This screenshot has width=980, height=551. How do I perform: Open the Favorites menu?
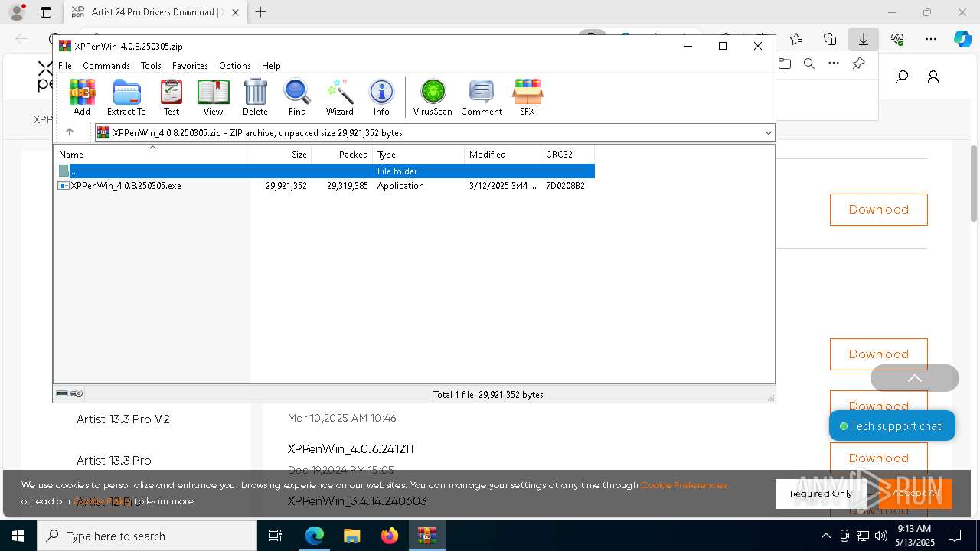(x=190, y=66)
